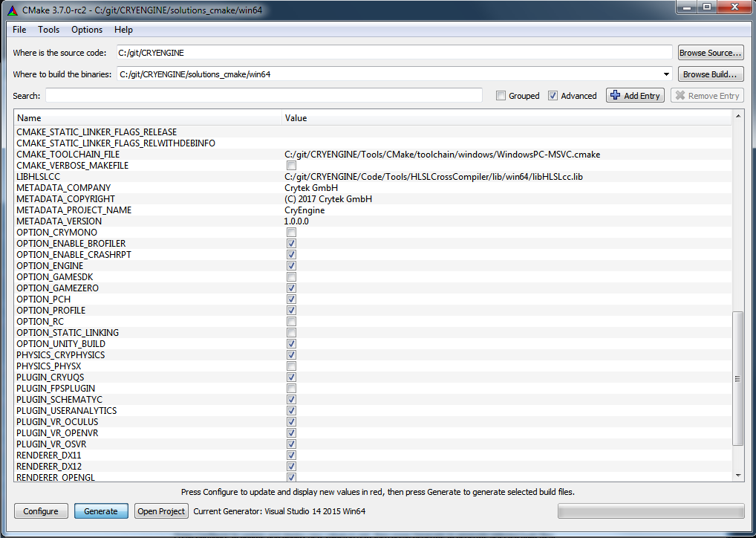756x538 pixels.
Task: Toggle the OPTION_PCH checkbox
Action: tap(291, 299)
